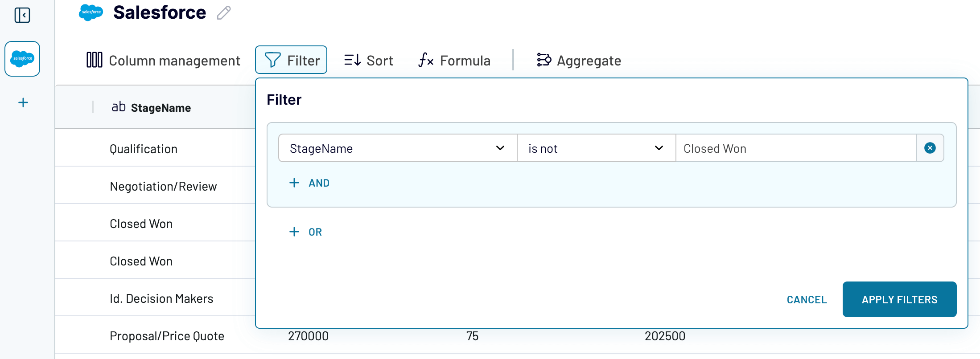Click Apply Filters button
This screenshot has width=980, height=359.
pos(899,299)
